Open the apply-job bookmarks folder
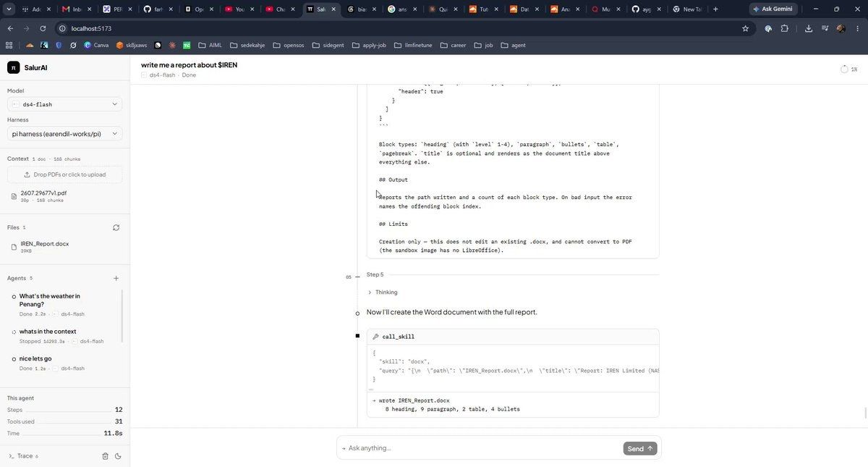 [367, 45]
